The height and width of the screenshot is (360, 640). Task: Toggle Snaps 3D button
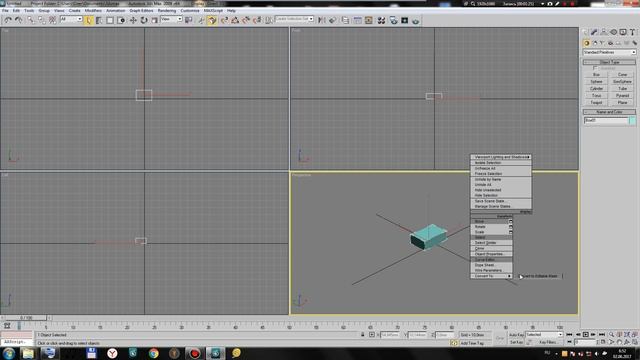[224, 20]
